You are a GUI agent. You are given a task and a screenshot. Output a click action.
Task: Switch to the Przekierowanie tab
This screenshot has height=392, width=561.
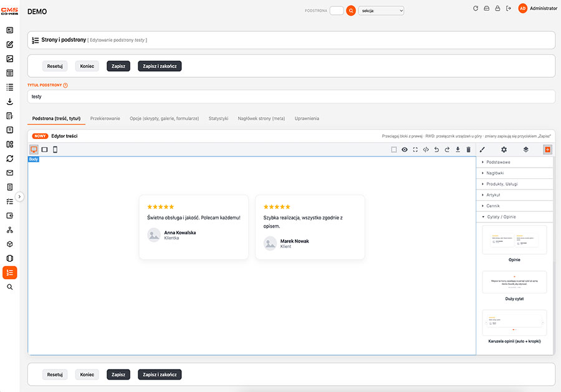pyautogui.click(x=105, y=118)
